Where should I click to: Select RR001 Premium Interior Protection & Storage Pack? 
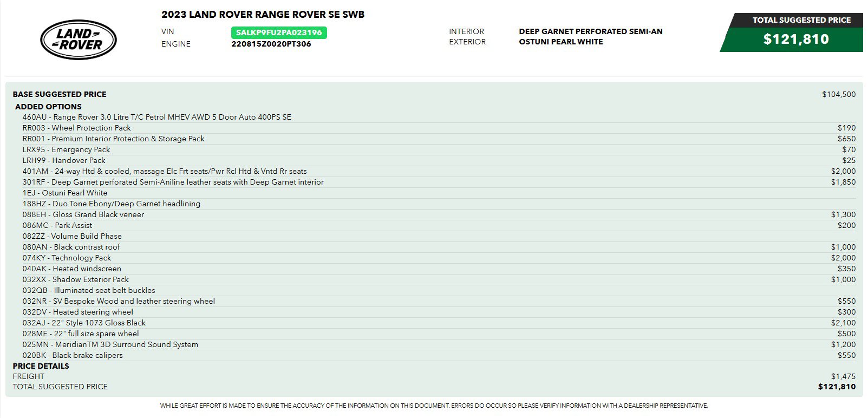(x=439, y=139)
